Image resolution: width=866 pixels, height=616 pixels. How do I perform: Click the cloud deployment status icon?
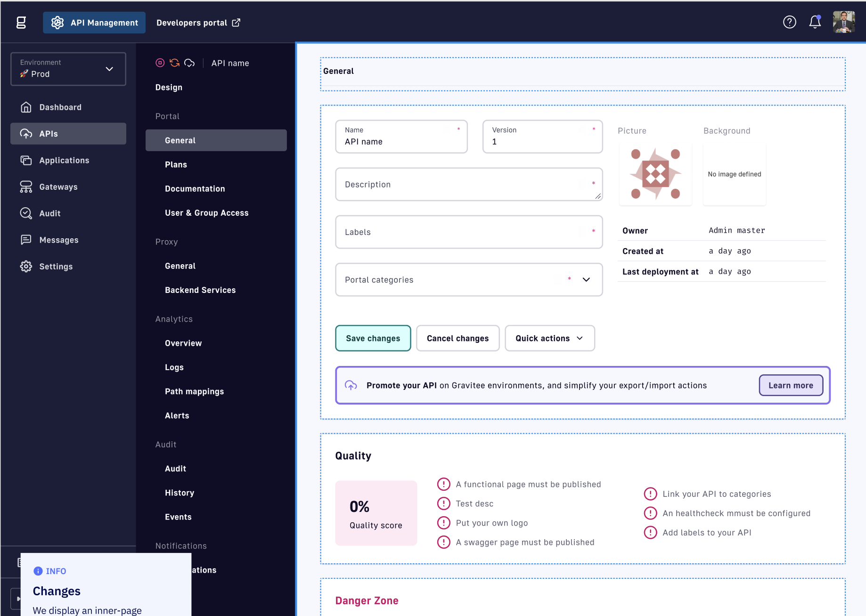(x=189, y=63)
